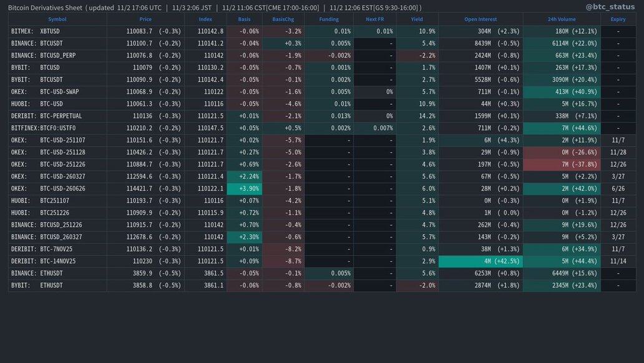
Task: Click the highlighted 4M (+42.5%) open interest cell
Action: [481, 261]
